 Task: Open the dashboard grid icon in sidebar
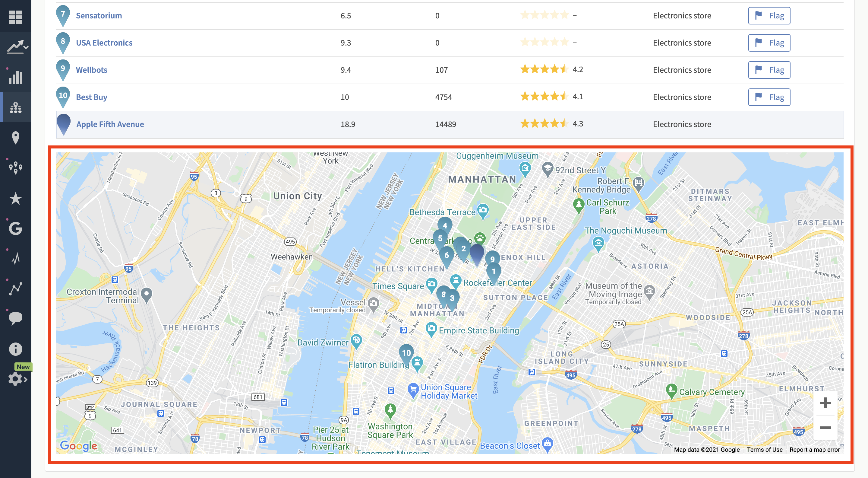[15, 17]
